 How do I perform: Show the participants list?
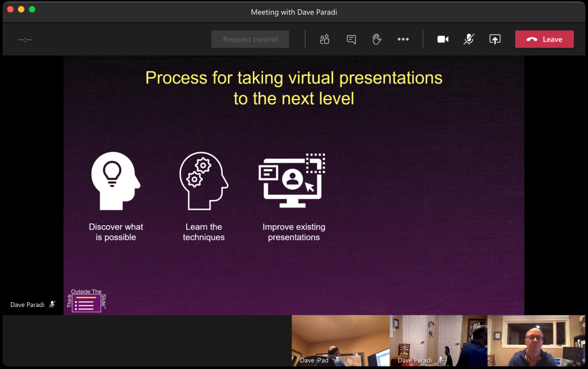[x=324, y=39]
